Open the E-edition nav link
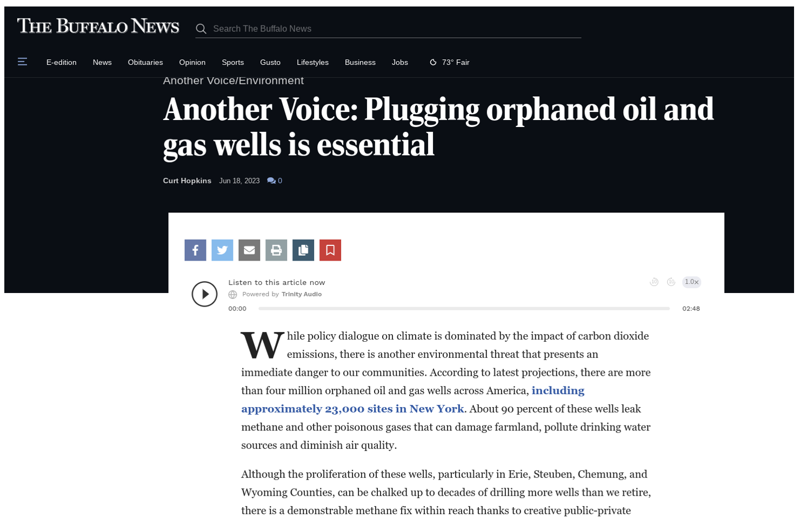The height and width of the screenshot is (532, 800). click(x=62, y=62)
